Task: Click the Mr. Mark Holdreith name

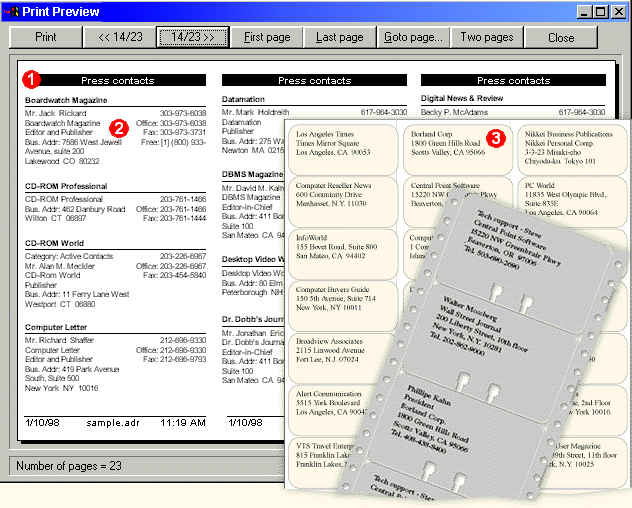Action: point(256,112)
